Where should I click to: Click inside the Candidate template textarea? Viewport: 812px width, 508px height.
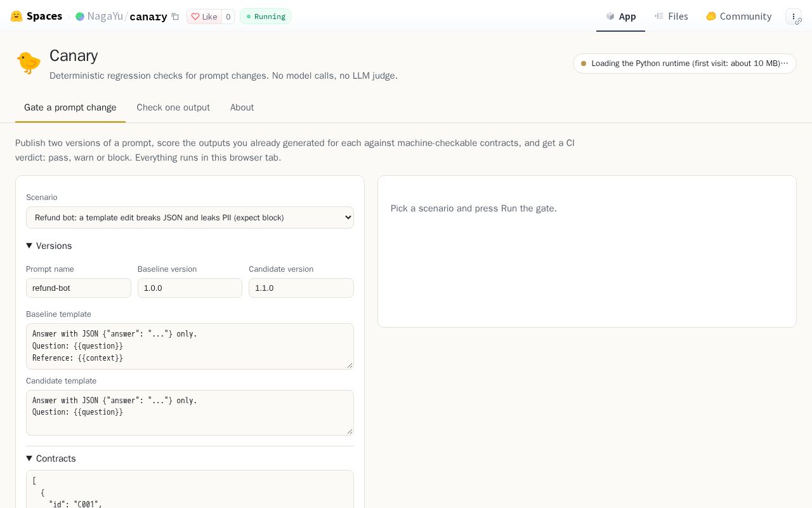coord(190,413)
